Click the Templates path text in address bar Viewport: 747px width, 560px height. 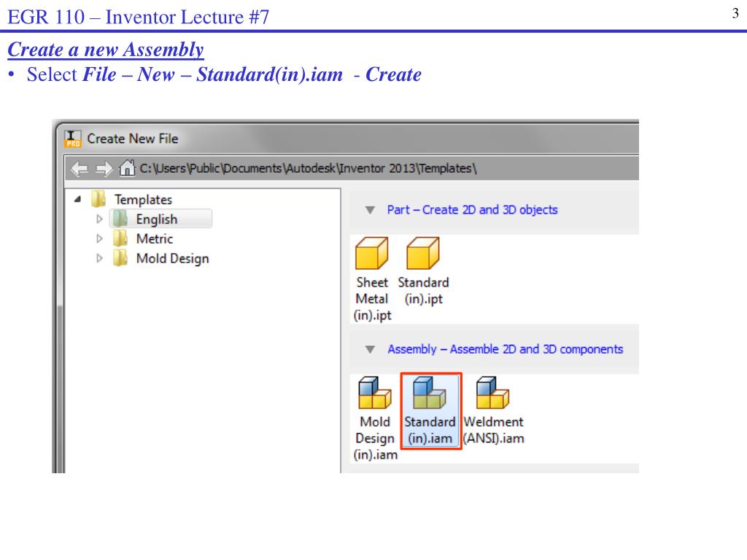click(308, 168)
